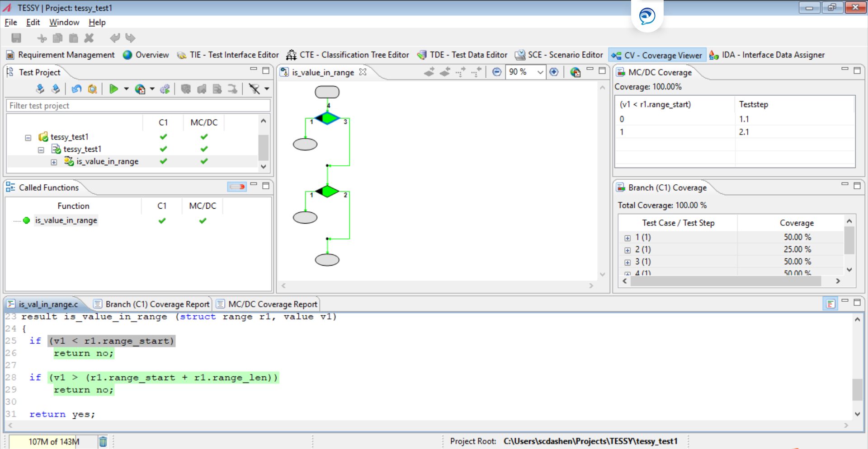868x449 pixels.
Task: Click the end node at bottom of flow chart
Action: [327, 260]
